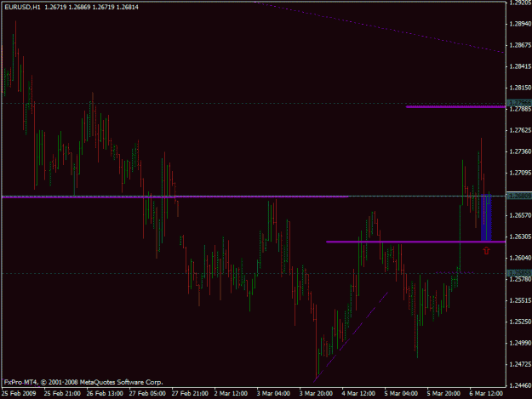Click the 1.28150 price scale value
The width and height of the screenshot is (532, 399).
coord(520,88)
